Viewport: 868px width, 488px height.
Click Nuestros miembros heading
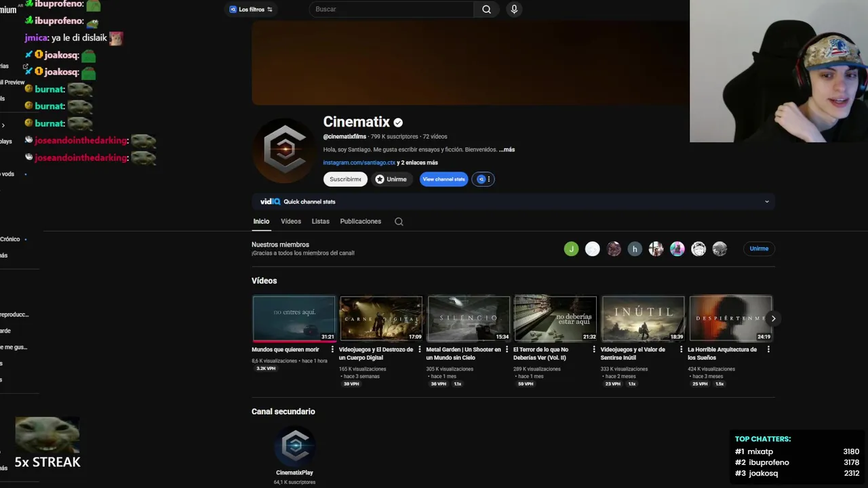pyautogui.click(x=280, y=245)
